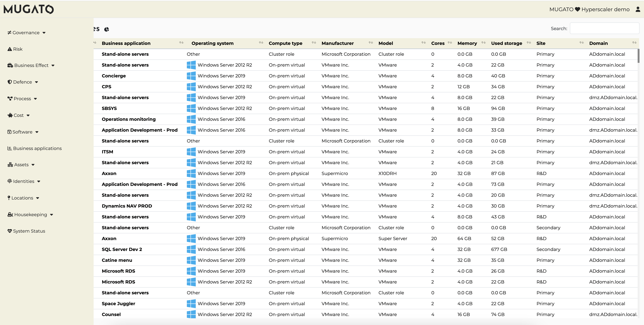Focus the Search input field
The height and width of the screenshot is (325, 644).
point(604,28)
